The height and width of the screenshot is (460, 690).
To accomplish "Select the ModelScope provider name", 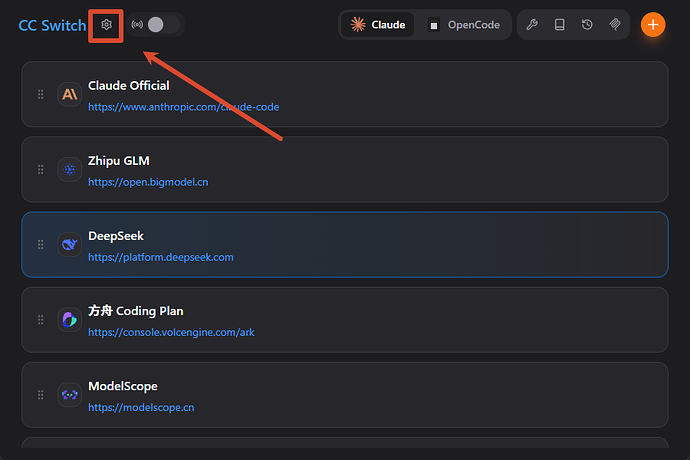I will [123, 386].
